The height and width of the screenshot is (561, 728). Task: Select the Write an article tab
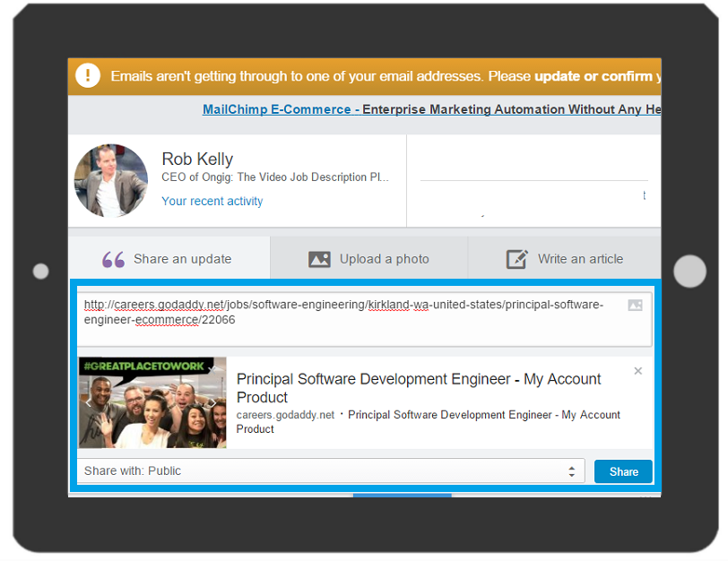[x=565, y=258]
